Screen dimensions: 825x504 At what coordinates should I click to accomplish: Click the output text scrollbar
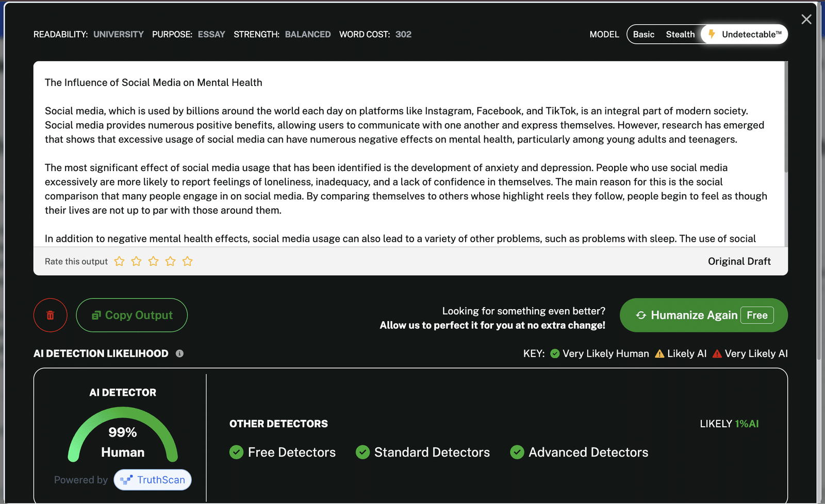(x=786, y=119)
